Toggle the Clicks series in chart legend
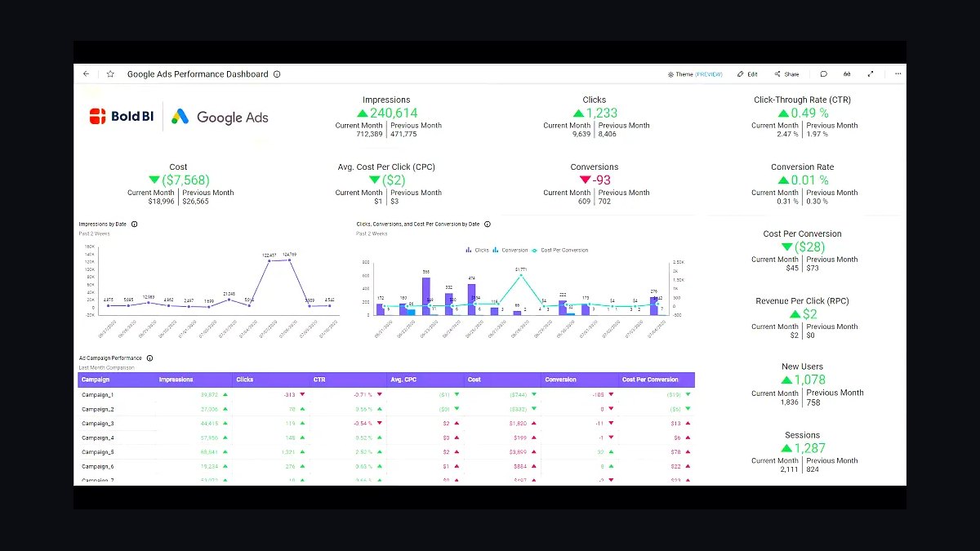The width and height of the screenshot is (980, 551). 478,251
